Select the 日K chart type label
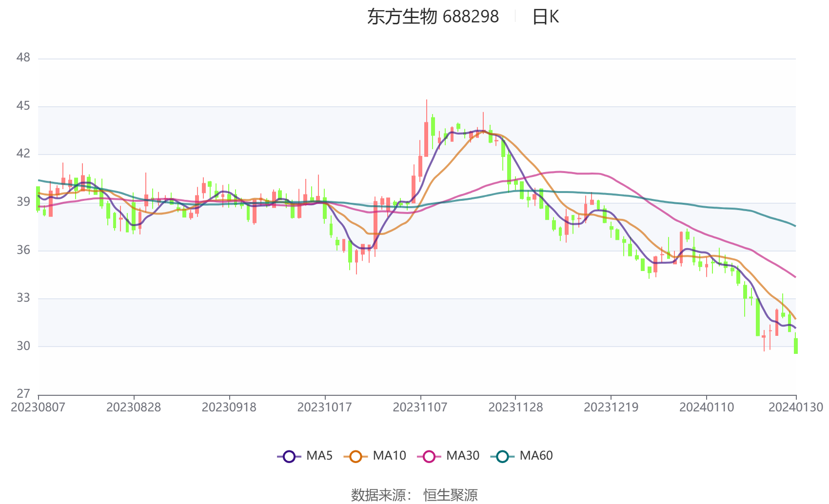829x504 pixels. [x=546, y=17]
